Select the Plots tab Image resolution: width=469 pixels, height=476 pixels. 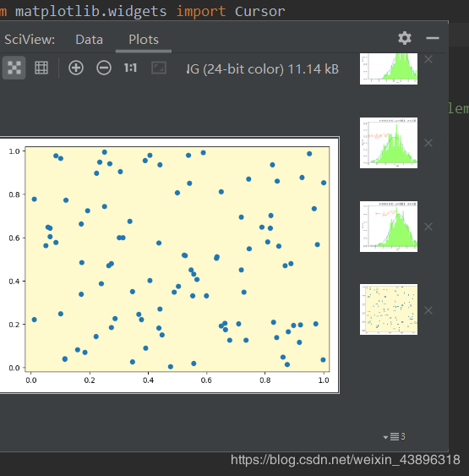tap(144, 40)
